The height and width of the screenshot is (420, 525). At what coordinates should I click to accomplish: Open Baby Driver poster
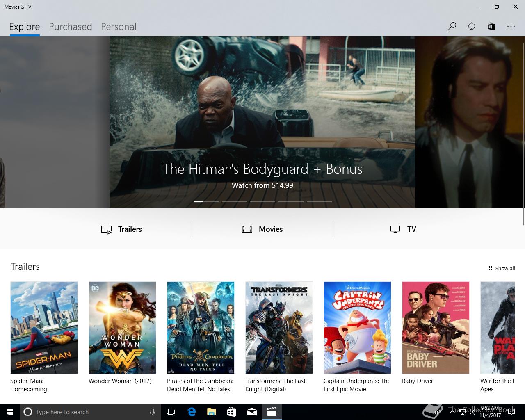pos(436,327)
